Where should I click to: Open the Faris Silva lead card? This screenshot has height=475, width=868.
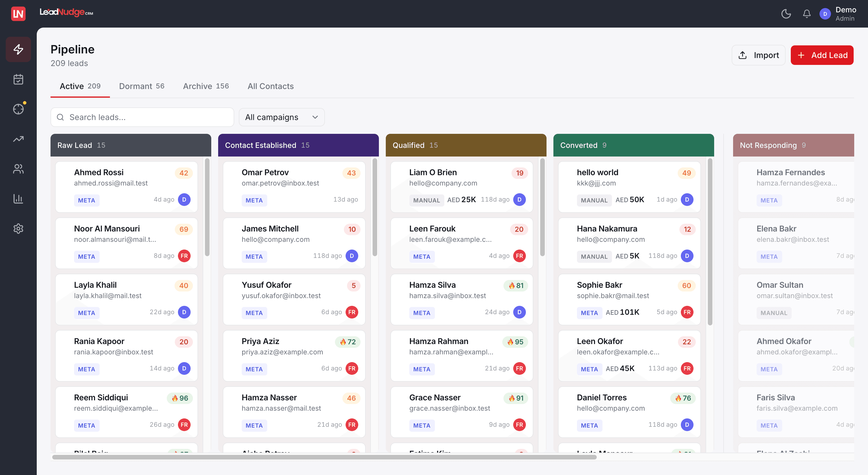click(796, 412)
